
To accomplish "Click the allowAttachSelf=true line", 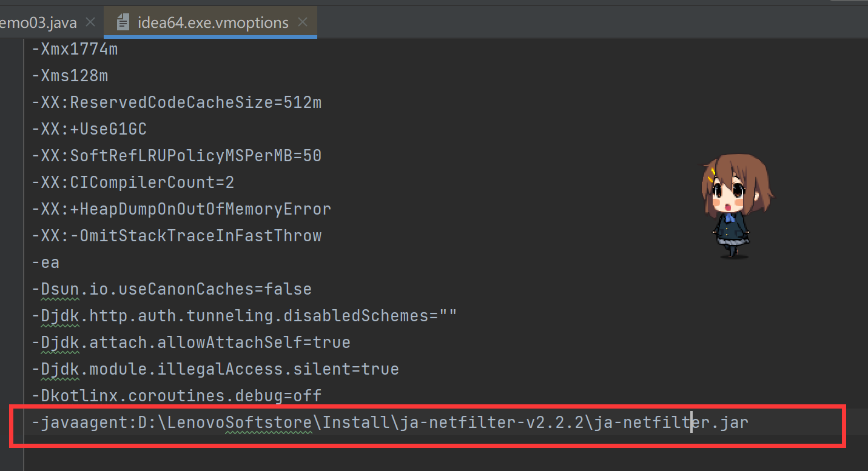I will click(191, 342).
